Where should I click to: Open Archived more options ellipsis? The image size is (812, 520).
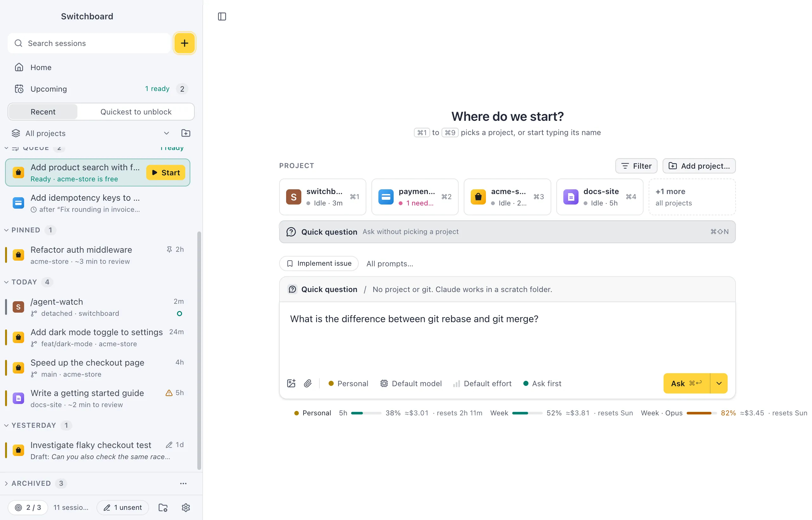(x=183, y=483)
